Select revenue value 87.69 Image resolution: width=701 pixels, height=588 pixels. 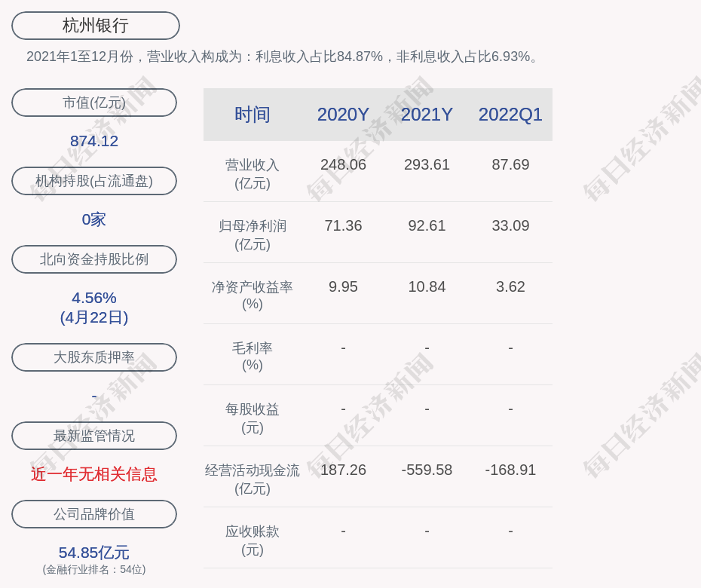tap(510, 164)
